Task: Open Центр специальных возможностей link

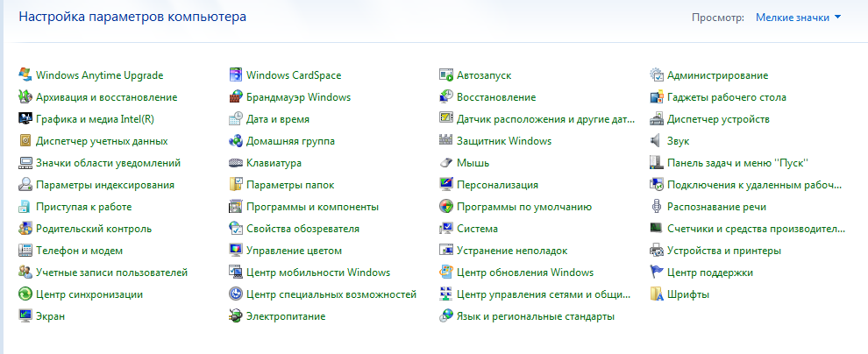Action: 331,294
